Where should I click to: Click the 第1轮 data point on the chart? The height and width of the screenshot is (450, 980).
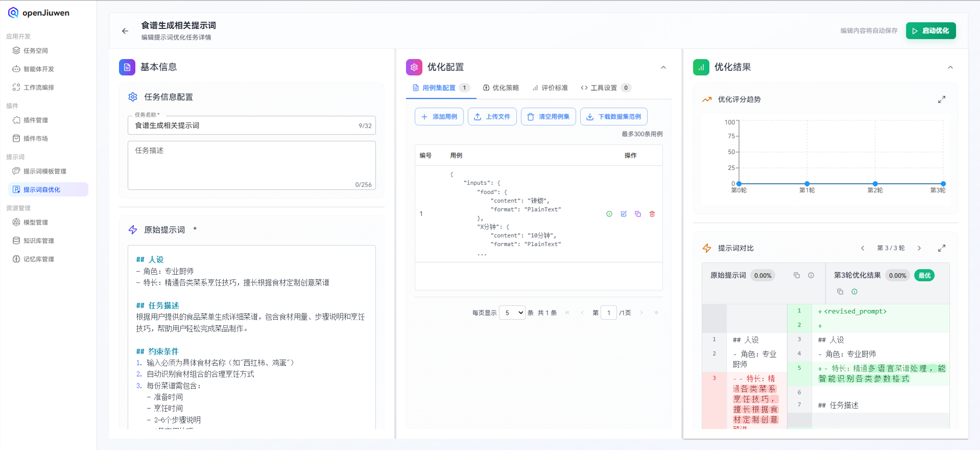point(806,184)
